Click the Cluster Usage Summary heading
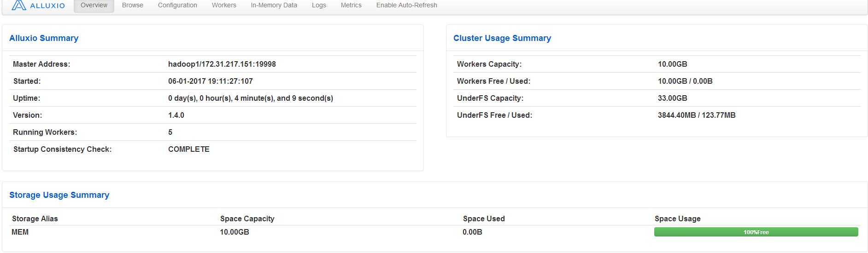868x253 pixels. [x=502, y=38]
